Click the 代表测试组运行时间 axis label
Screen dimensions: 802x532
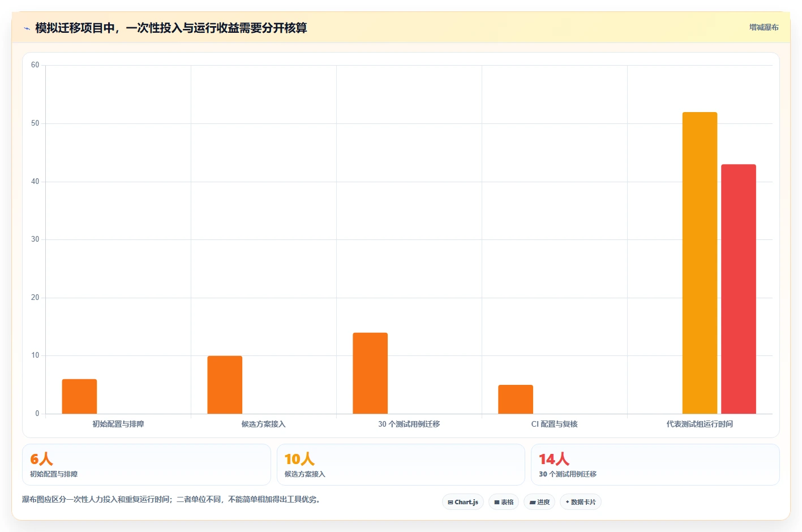tap(700, 424)
